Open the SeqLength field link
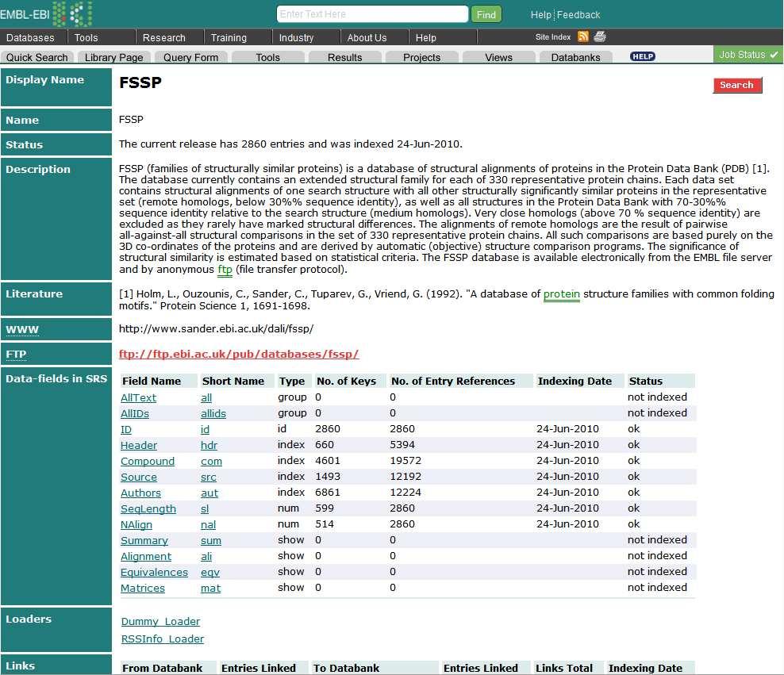784x675 pixels. click(x=148, y=508)
